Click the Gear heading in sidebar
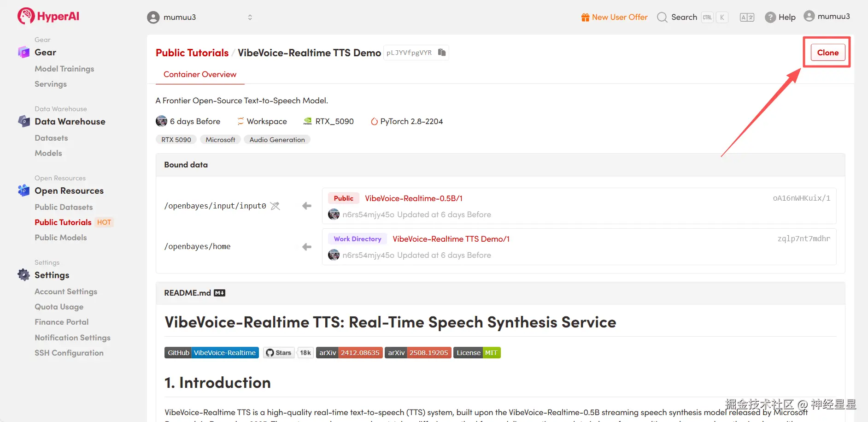The image size is (868, 422). pos(45,53)
